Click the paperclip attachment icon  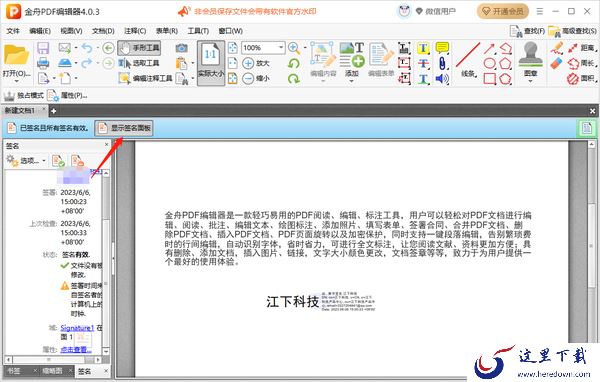(442, 63)
